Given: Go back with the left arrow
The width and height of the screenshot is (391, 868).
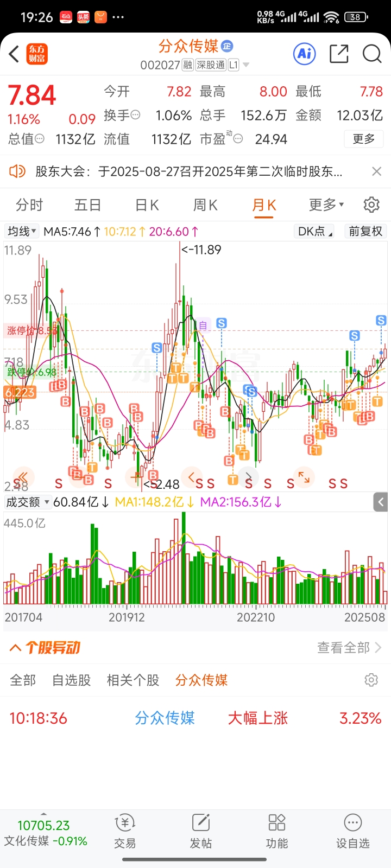Looking at the screenshot, I should tap(15, 54).
